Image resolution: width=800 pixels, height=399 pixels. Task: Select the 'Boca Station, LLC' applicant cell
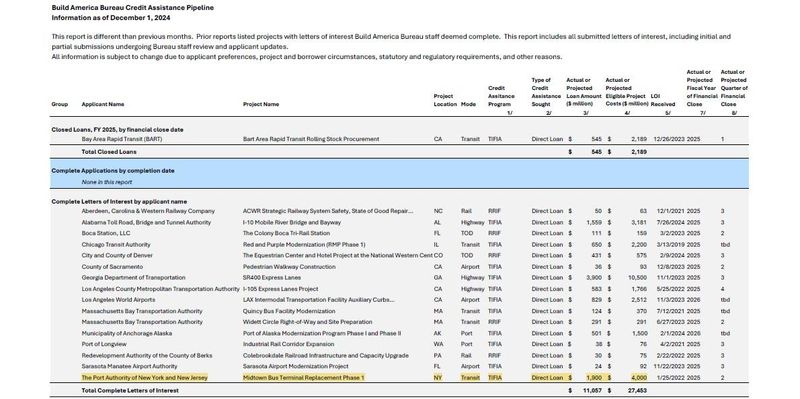point(106,233)
